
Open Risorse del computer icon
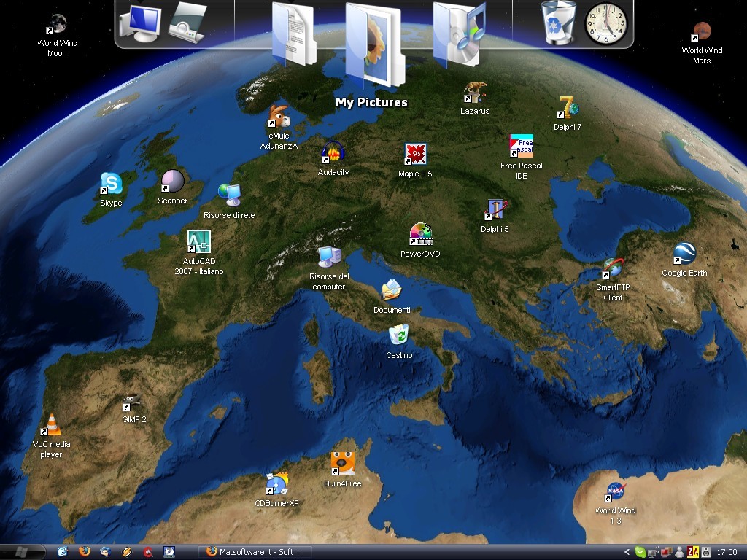pos(329,268)
